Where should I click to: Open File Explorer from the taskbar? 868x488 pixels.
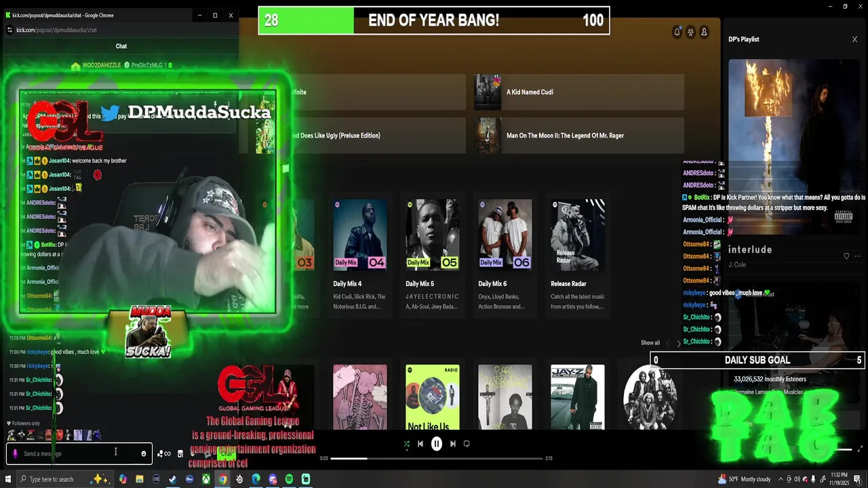coord(140,479)
